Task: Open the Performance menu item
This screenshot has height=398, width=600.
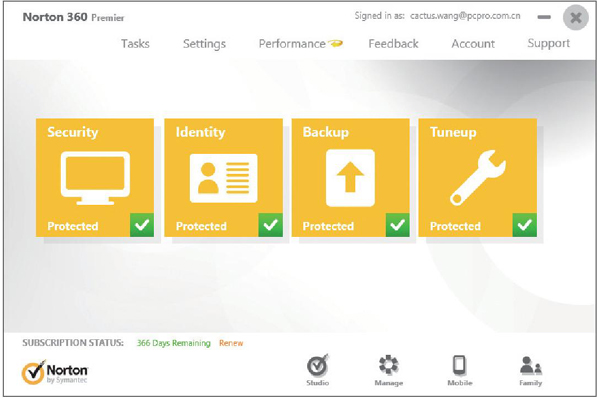Action: [x=300, y=44]
